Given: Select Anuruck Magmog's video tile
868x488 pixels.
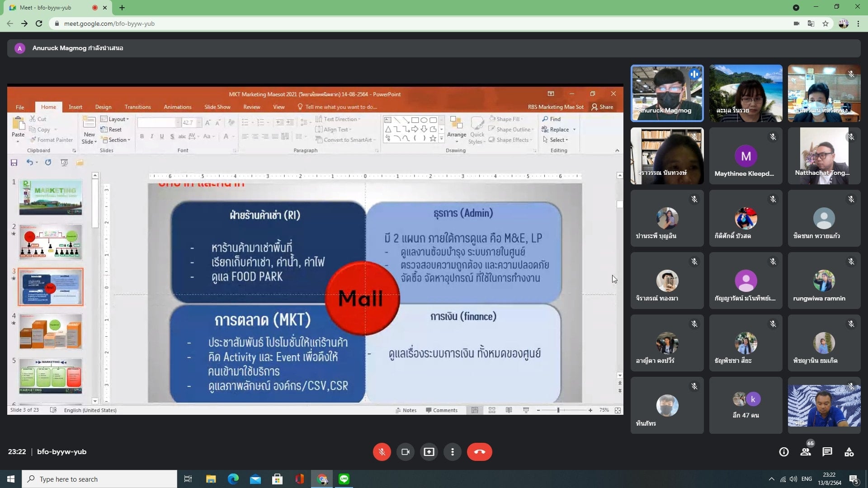Looking at the screenshot, I should [667, 93].
